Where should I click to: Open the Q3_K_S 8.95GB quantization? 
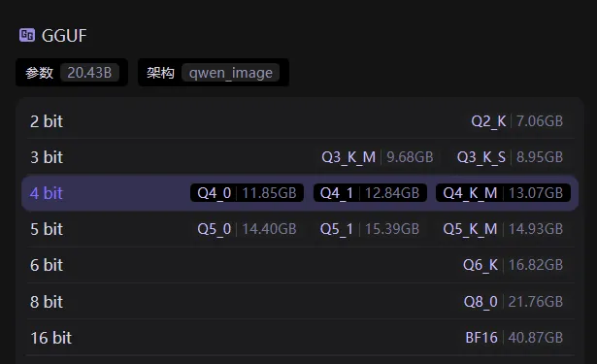510,157
